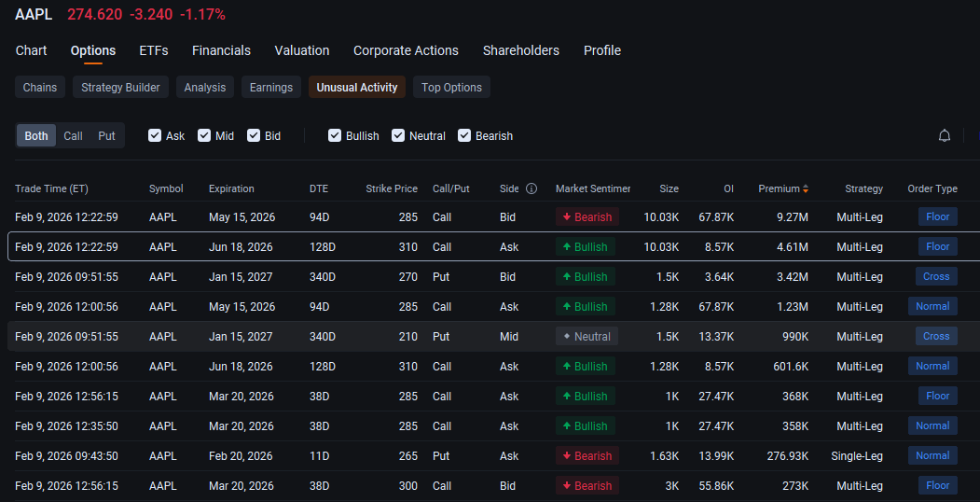
Task: Click the DTE column header
Action: [x=319, y=188]
